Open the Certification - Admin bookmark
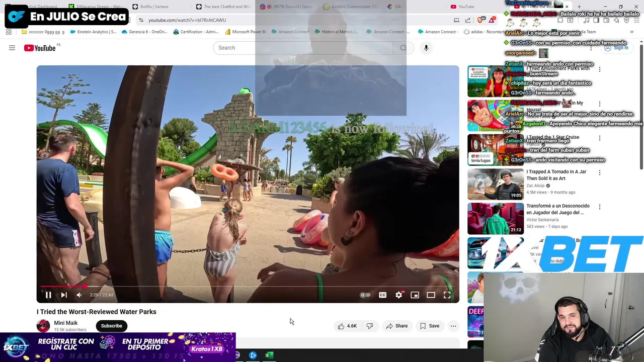 (x=196, y=32)
